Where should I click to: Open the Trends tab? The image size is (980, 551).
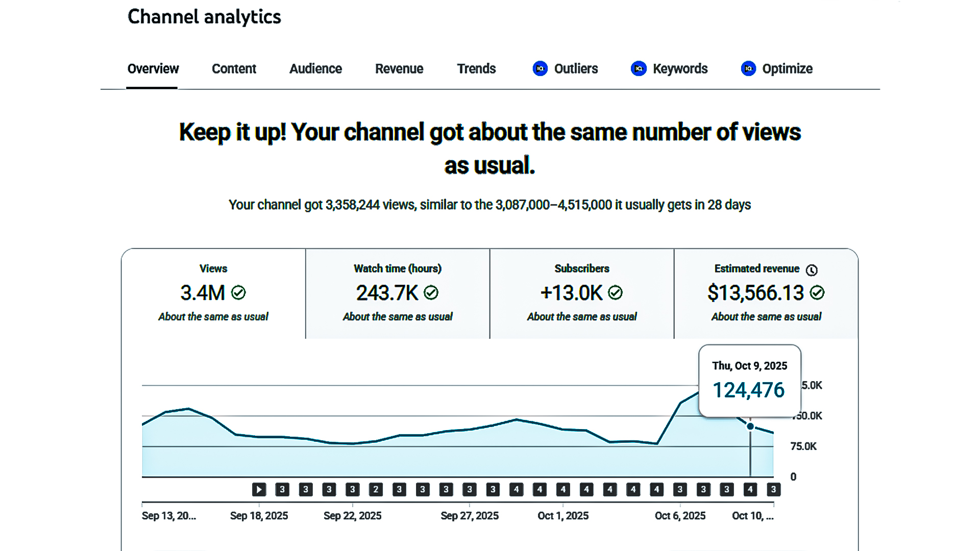(x=476, y=69)
